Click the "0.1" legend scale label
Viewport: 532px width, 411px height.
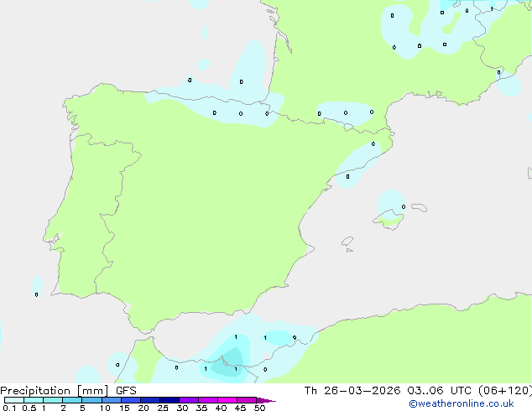[x=9, y=408]
